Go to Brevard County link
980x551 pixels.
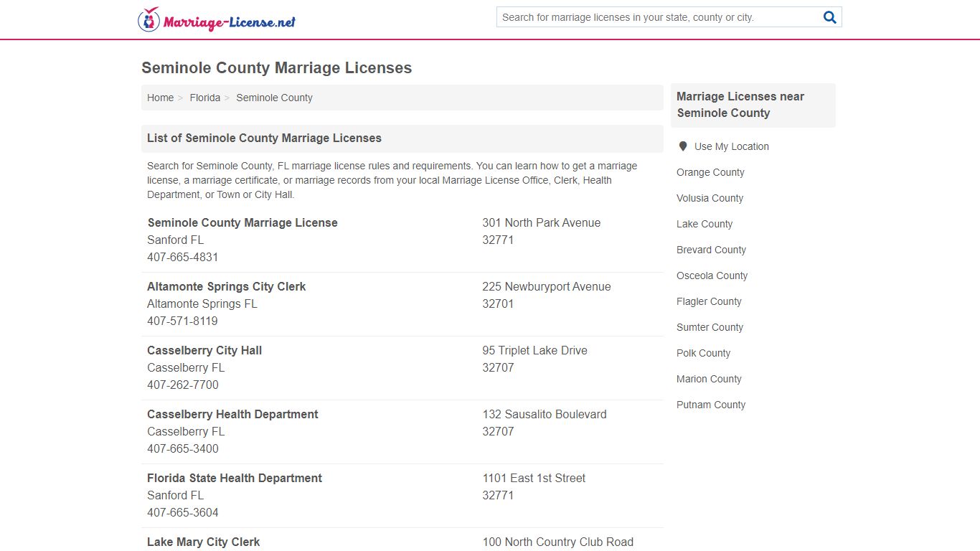711,250
